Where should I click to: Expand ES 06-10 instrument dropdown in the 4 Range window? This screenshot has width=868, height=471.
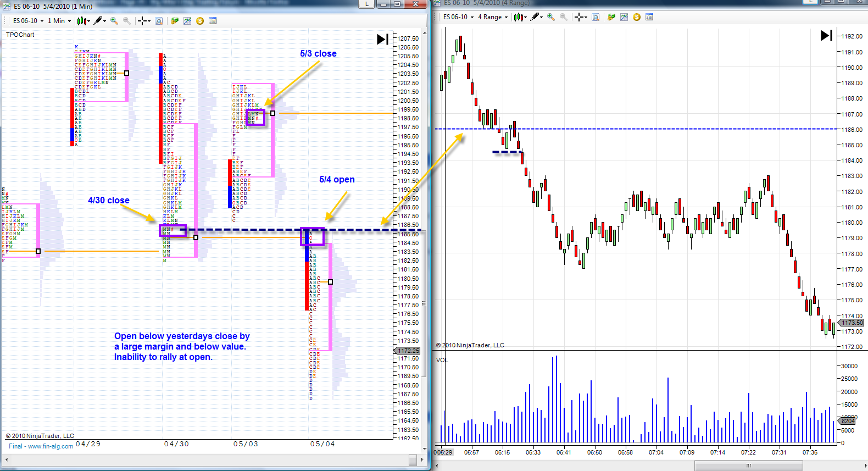[472, 17]
